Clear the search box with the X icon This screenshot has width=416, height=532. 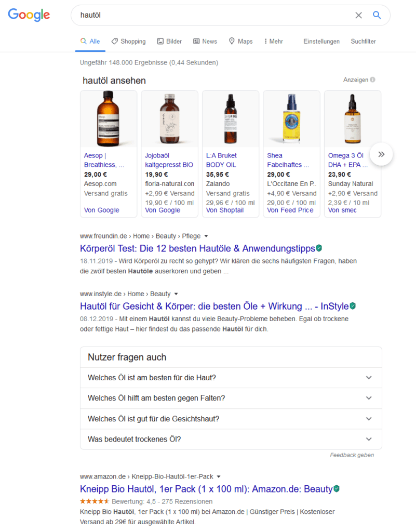point(358,15)
